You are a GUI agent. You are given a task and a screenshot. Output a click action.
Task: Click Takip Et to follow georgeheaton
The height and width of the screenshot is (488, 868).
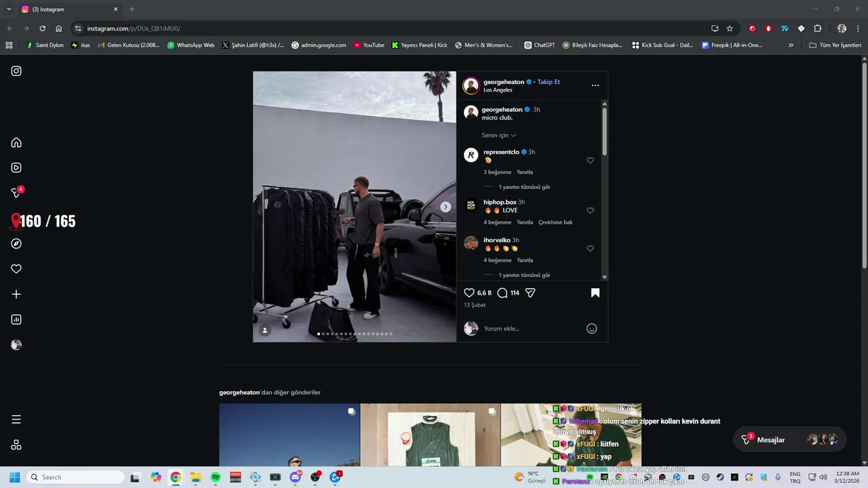(x=549, y=82)
